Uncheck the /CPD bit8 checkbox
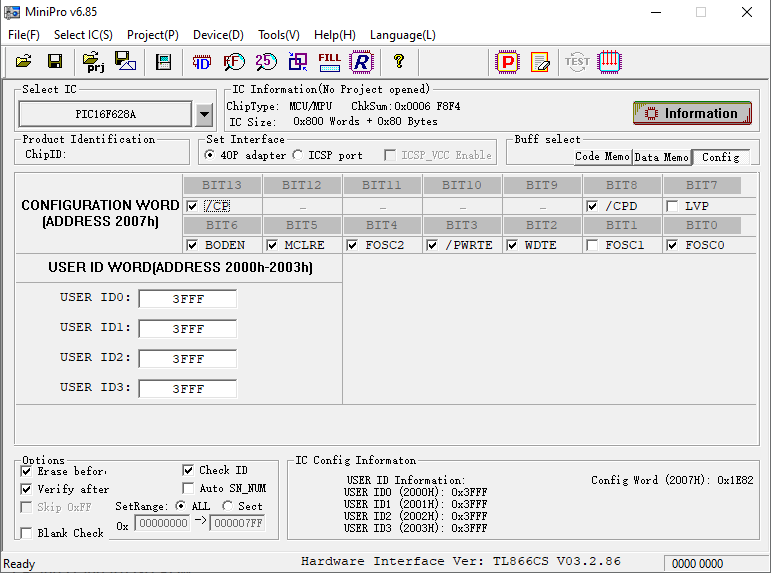Viewport: 771px width, 573px height. coord(592,206)
